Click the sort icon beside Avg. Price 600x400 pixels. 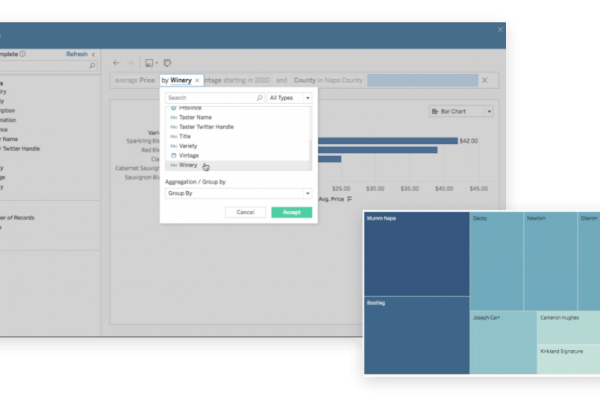pyautogui.click(x=349, y=199)
